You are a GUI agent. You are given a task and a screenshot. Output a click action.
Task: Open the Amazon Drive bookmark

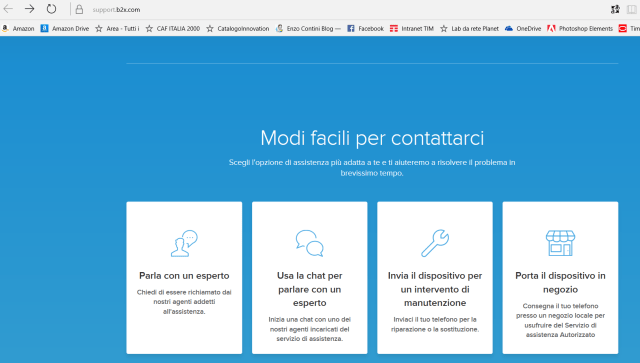65,29
